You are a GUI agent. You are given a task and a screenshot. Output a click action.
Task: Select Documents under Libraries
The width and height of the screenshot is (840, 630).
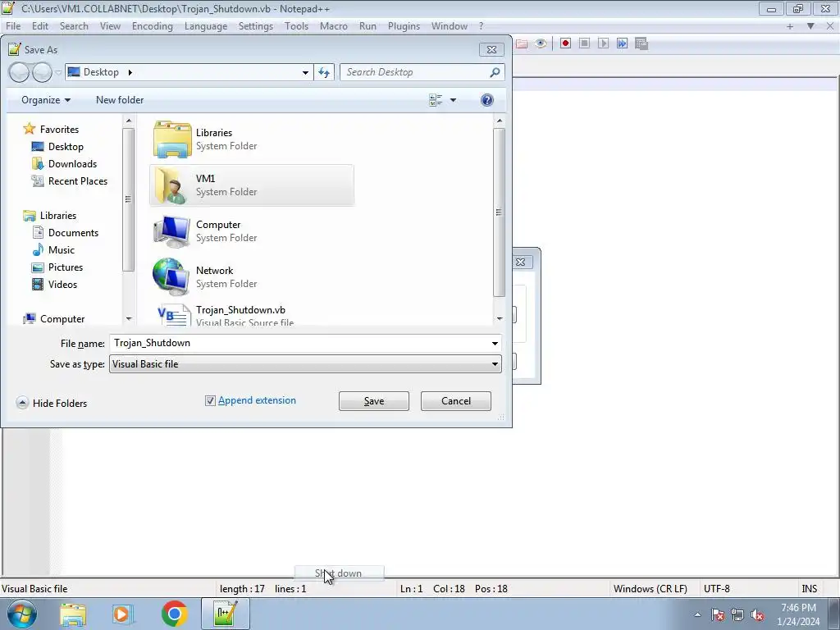(66, 233)
